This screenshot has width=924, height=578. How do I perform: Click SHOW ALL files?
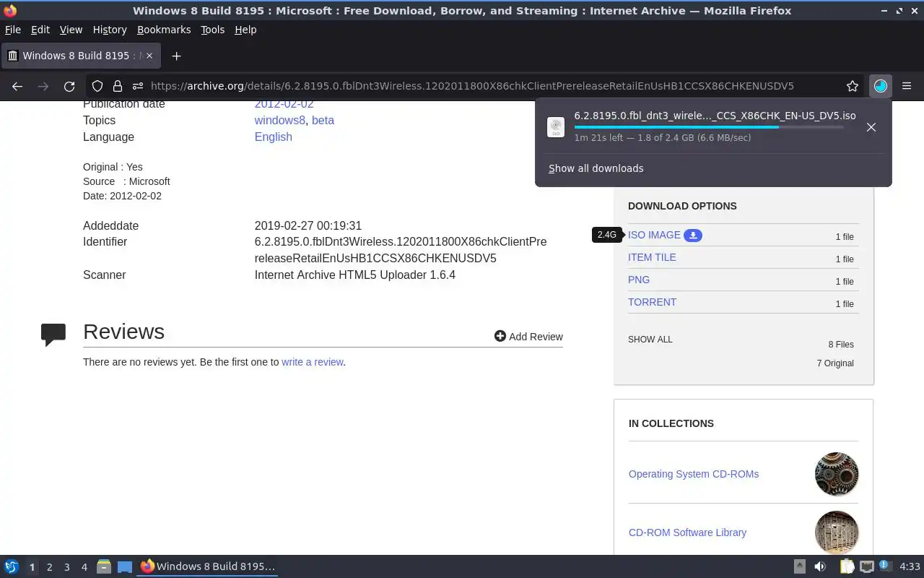(x=650, y=340)
